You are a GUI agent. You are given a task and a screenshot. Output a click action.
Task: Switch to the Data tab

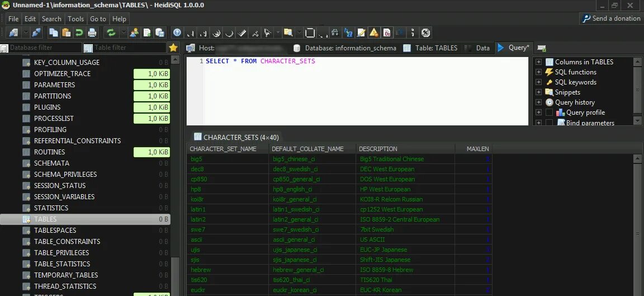(x=477, y=48)
